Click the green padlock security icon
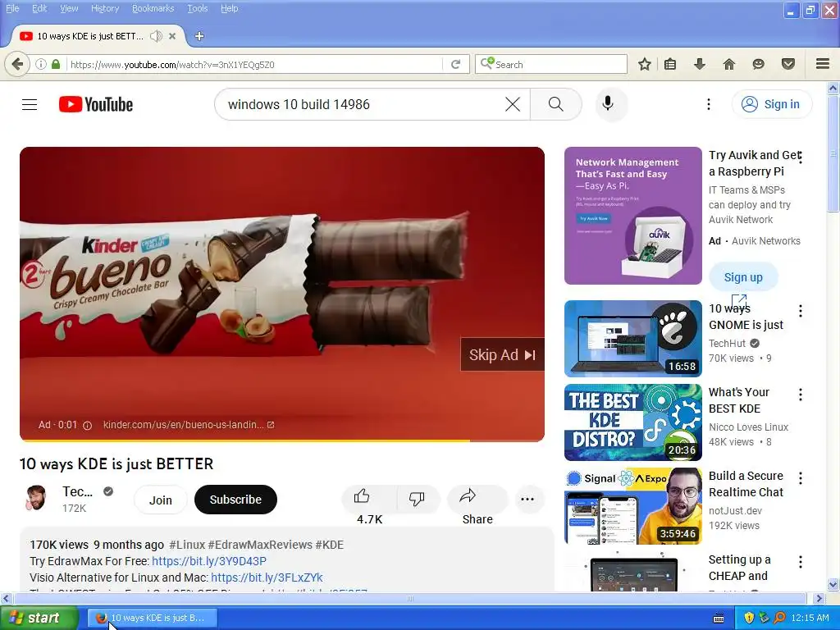Image resolution: width=840 pixels, height=630 pixels. [56, 64]
